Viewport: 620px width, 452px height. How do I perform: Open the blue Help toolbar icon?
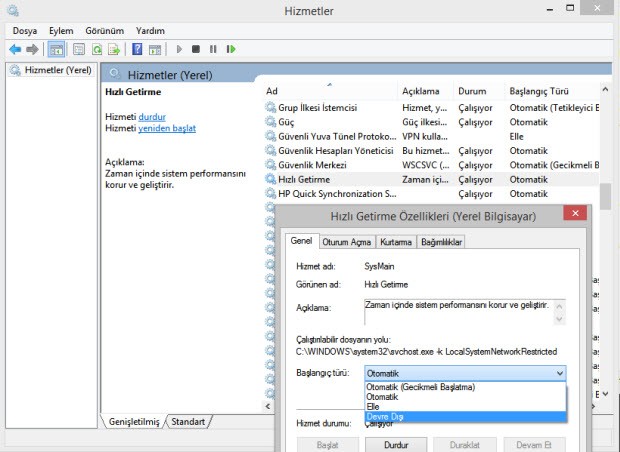(137, 49)
